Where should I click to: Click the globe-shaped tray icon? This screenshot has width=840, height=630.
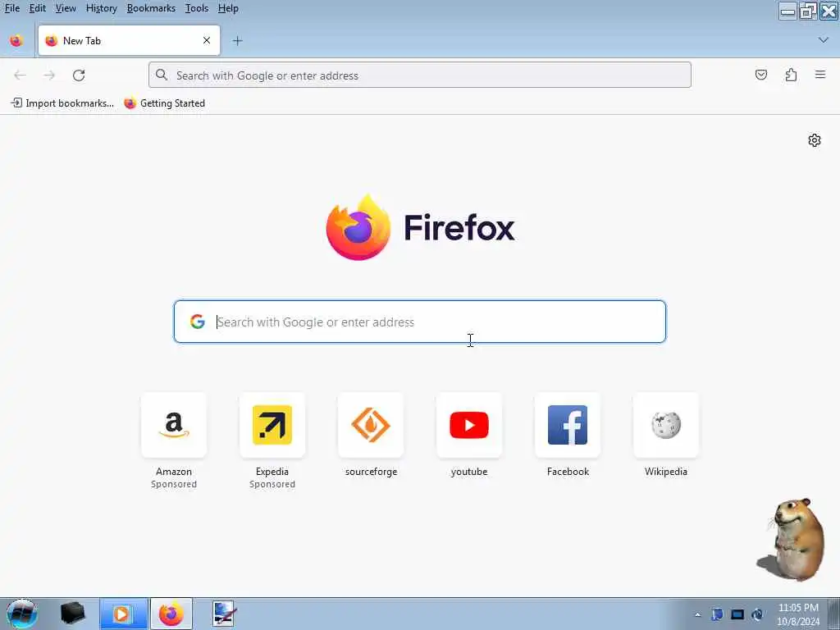point(757,614)
